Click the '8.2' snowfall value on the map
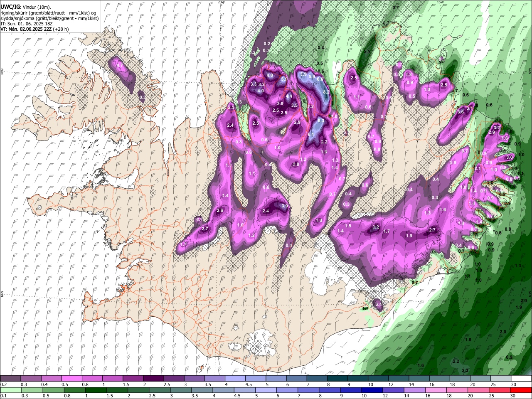The width and height of the screenshot is (532, 399). (x=326, y=92)
